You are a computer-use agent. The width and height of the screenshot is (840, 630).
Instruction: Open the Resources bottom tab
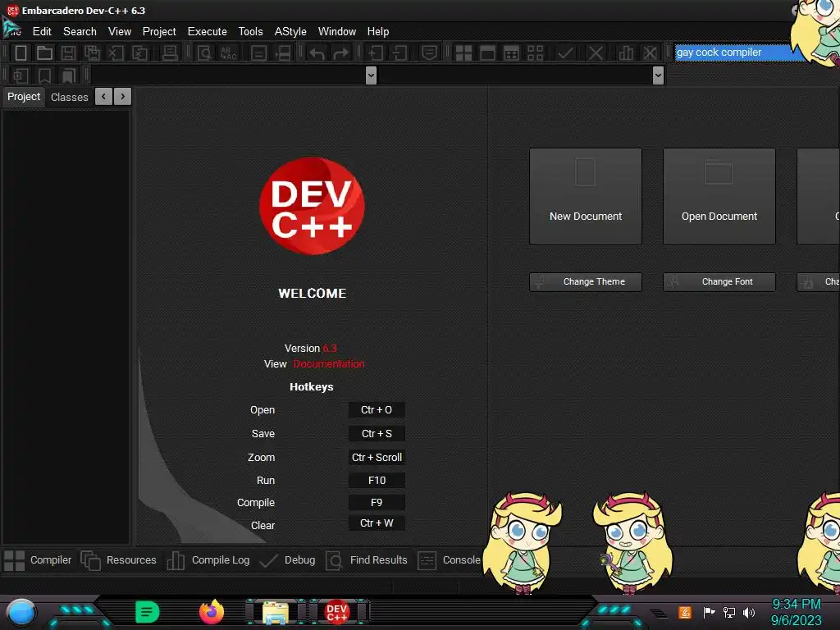(119, 560)
